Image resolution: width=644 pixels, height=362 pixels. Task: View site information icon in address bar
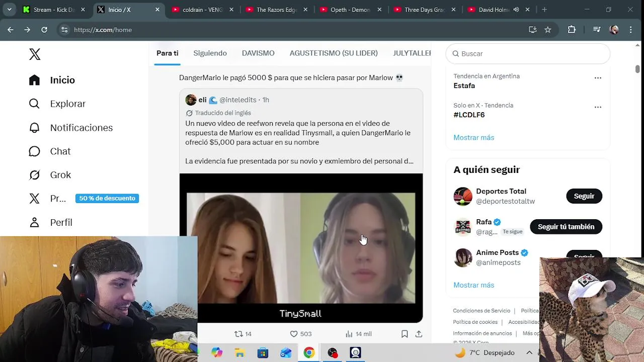(x=64, y=30)
